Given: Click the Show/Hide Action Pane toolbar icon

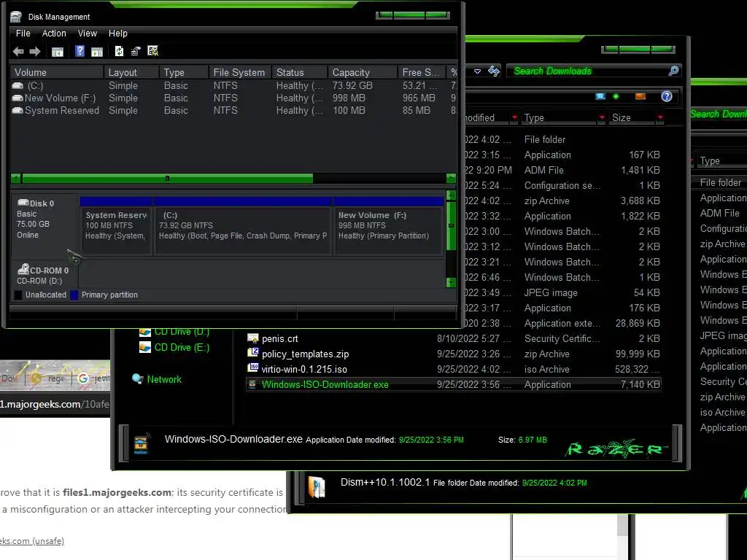Looking at the screenshot, I should click(97, 52).
